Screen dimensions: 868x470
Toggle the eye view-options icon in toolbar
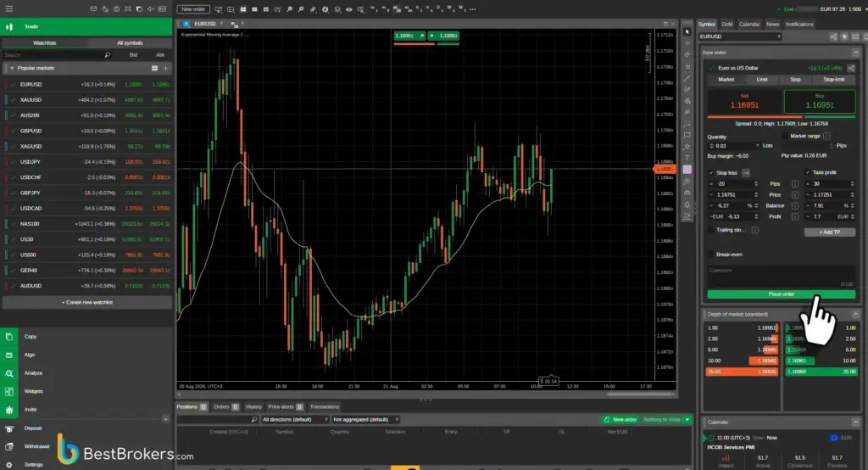tap(348, 9)
